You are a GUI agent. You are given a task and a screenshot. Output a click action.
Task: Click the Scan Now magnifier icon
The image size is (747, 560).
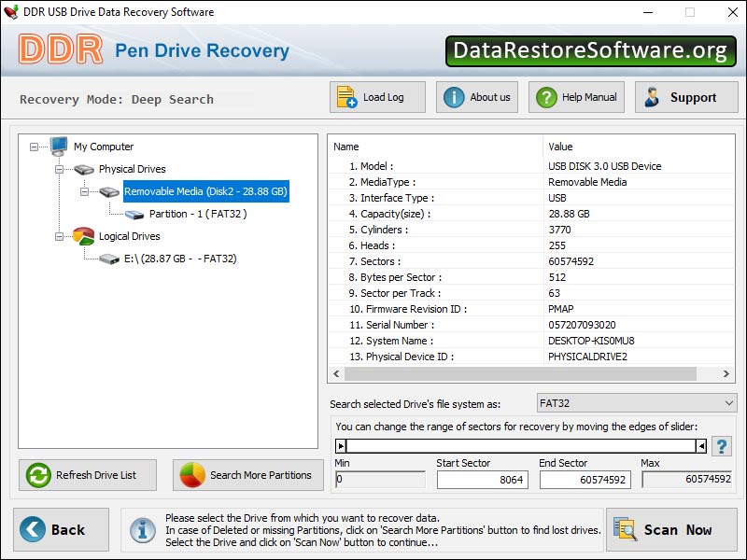coord(625,529)
